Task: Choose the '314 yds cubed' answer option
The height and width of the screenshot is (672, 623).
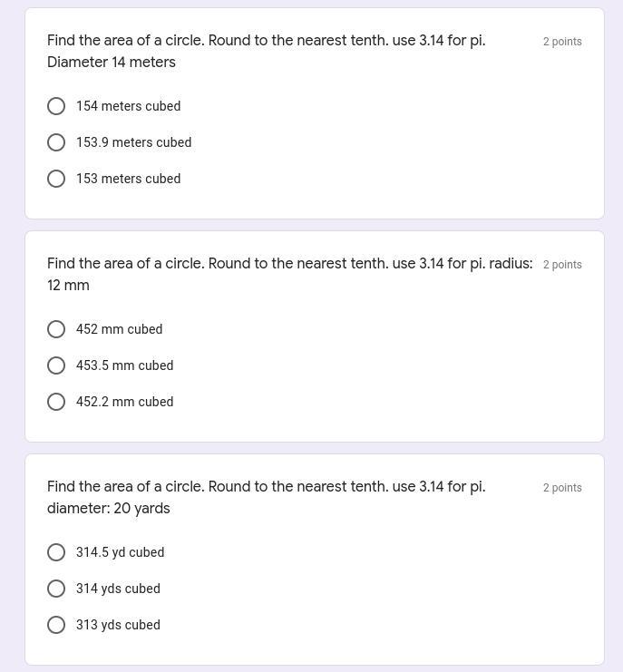Action: point(56,589)
